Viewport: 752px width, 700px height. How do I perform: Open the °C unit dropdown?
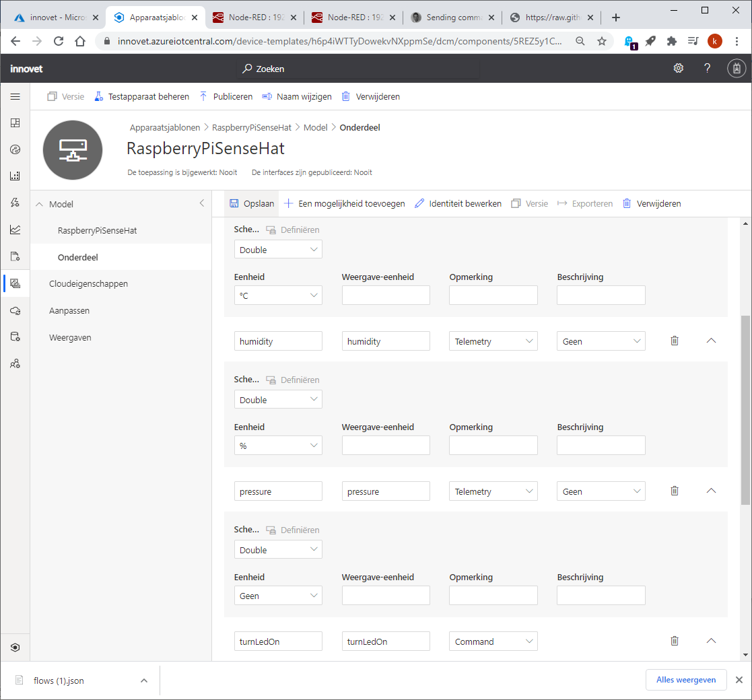(278, 295)
